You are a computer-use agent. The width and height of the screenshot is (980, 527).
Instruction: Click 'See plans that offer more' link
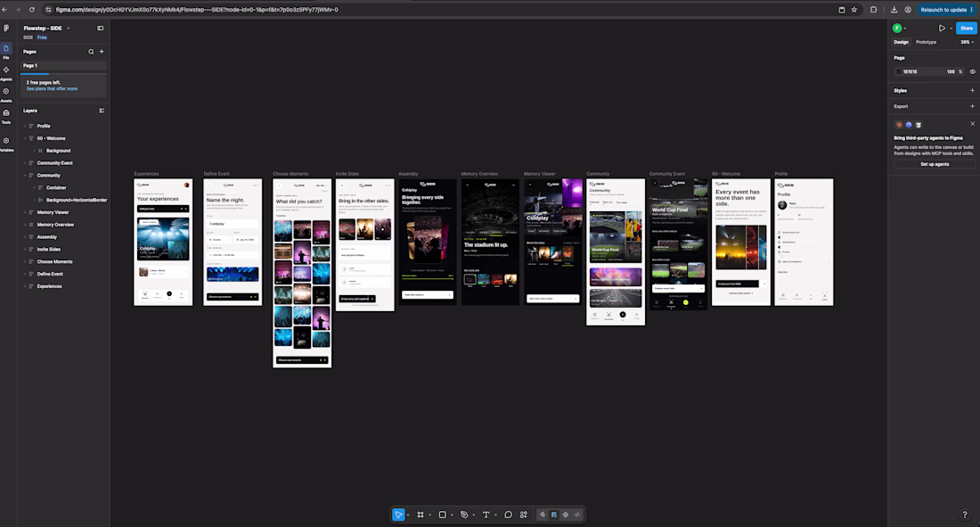pyautogui.click(x=52, y=89)
